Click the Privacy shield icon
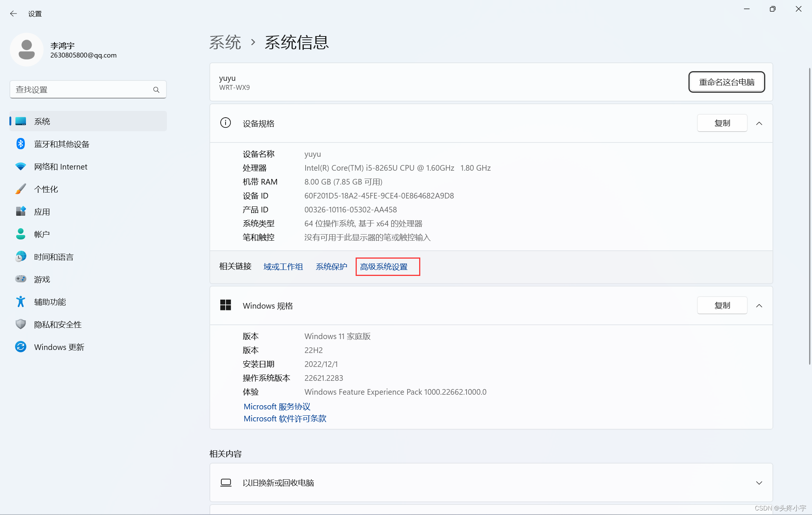This screenshot has height=515, width=812. [x=21, y=324]
